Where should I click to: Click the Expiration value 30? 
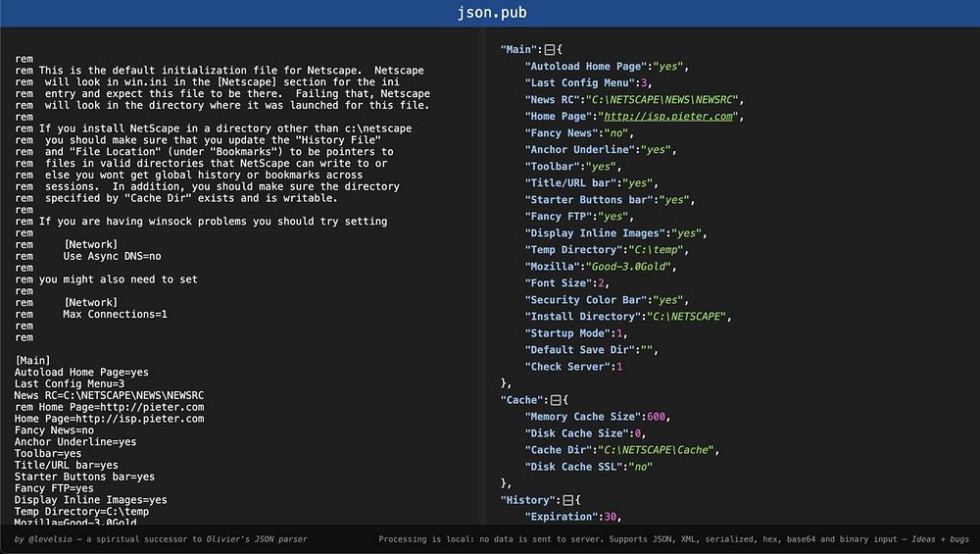coord(610,517)
